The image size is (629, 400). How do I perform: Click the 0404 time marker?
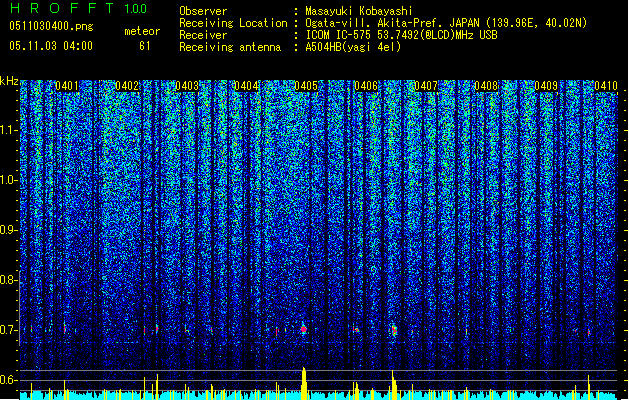tap(246, 86)
